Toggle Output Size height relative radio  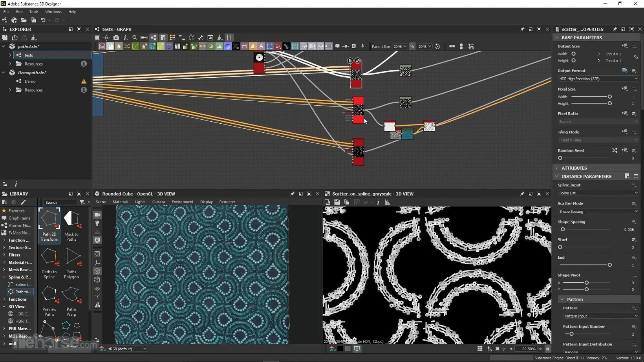click(574, 60)
